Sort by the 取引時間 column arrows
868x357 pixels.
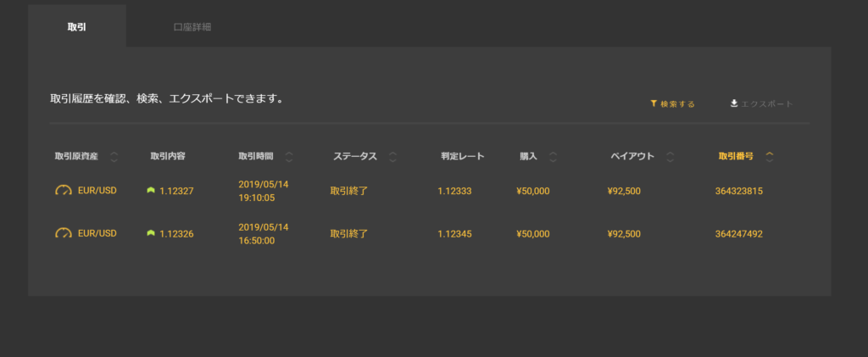288,157
